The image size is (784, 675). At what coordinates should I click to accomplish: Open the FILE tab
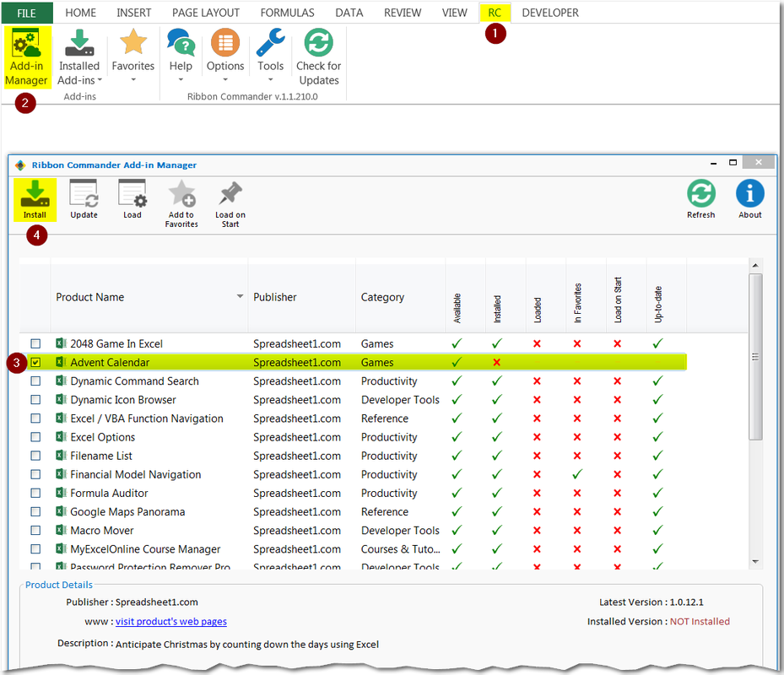(27, 13)
